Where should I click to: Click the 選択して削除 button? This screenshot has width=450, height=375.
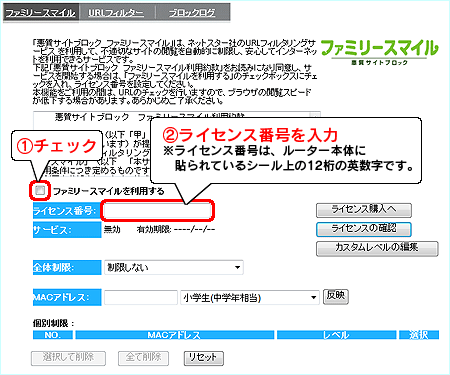tap(68, 358)
